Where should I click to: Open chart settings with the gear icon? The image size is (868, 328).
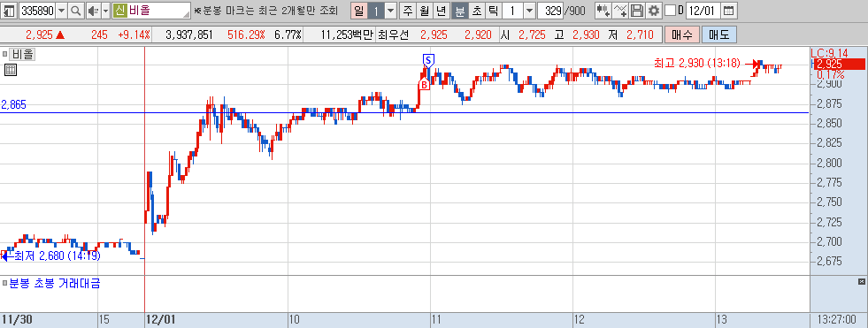[x=654, y=10]
